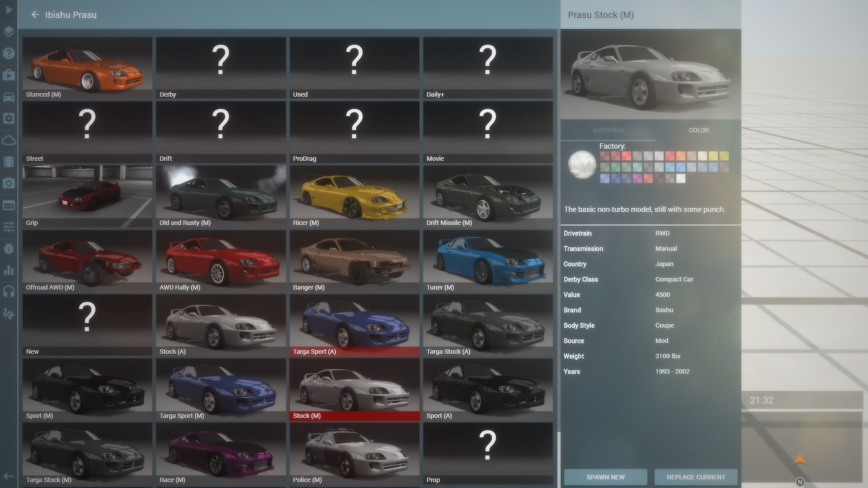Click the Drivetrain RWD value
The height and width of the screenshot is (488, 868).
tap(662, 233)
